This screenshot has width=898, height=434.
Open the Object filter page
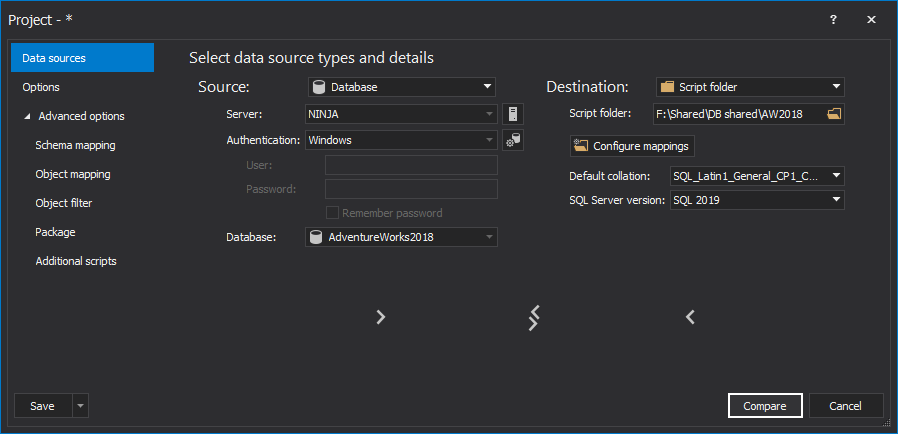64,203
